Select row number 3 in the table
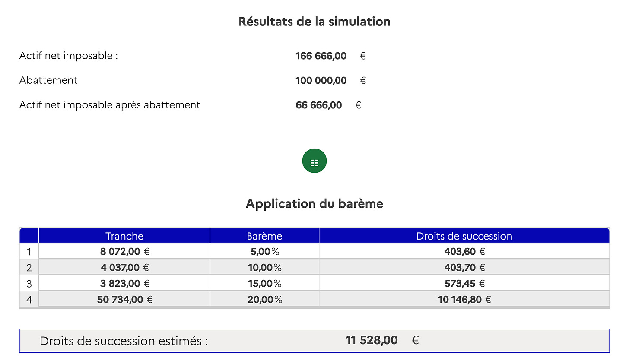 tap(29, 283)
